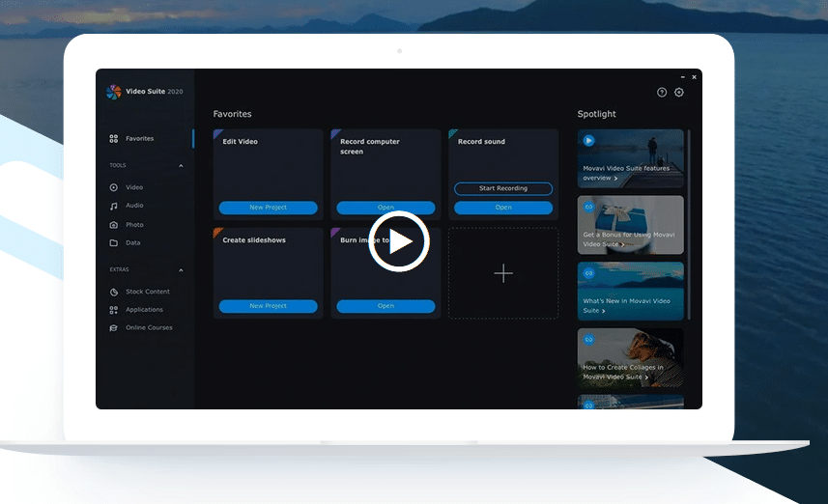Image resolution: width=828 pixels, height=504 pixels.
Task: Open How to Create Collages thumbnail
Action: tap(631, 358)
